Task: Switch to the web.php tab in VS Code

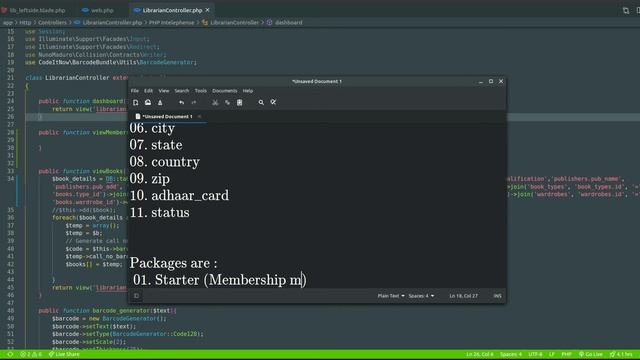Action: pyautogui.click(x=98, y=10)
